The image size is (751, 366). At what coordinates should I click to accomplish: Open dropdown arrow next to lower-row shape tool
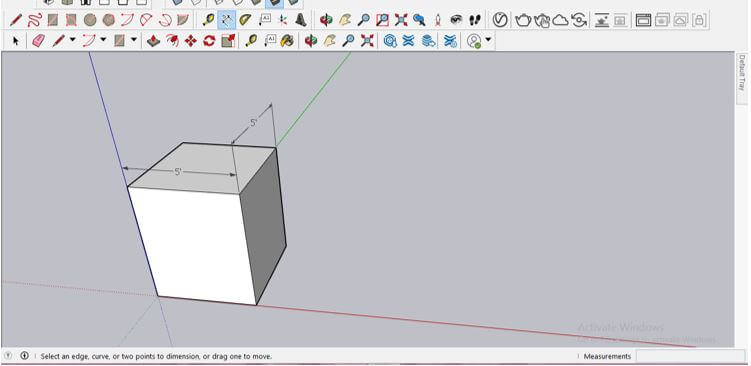click(134, 40)
